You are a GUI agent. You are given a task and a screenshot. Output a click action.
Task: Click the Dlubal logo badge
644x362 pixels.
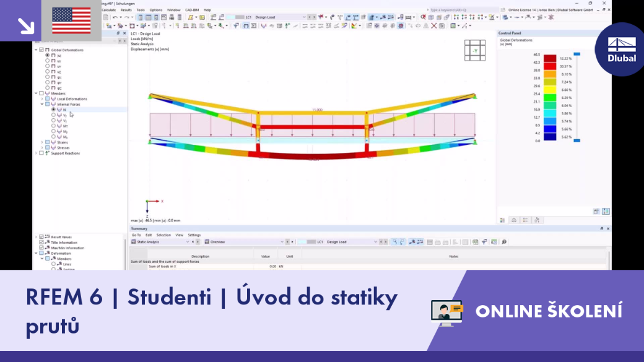pyautogui.click(x=621, y=50)
